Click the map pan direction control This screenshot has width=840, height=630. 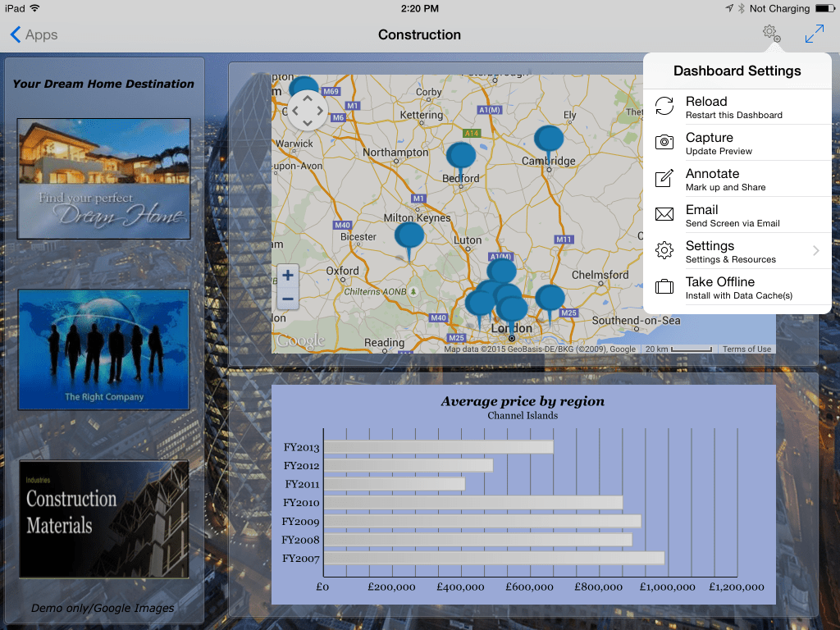coord(308,110)
